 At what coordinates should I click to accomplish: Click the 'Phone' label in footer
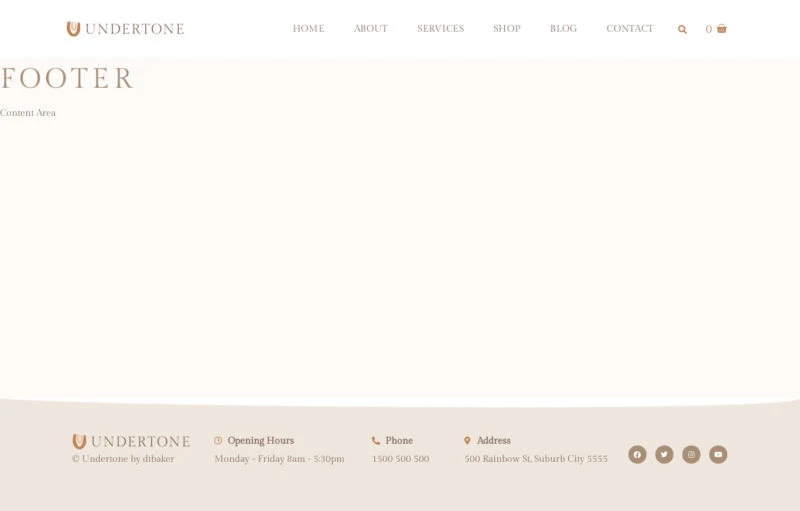(399, 441)
